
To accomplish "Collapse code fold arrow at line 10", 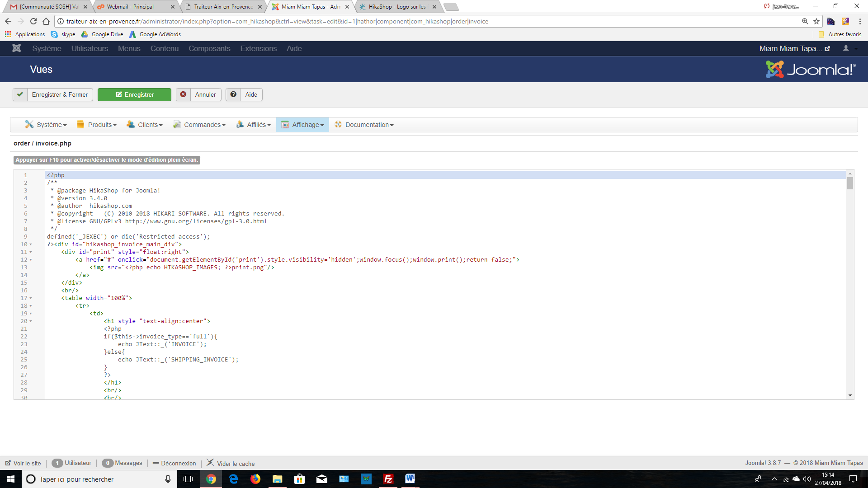I will (x=31, y=244).
